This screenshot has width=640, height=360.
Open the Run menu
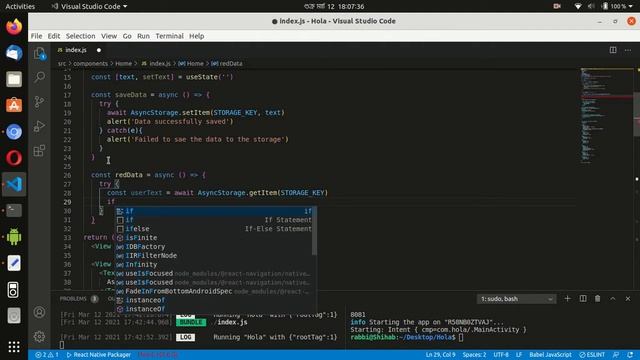tap(143, 36)
